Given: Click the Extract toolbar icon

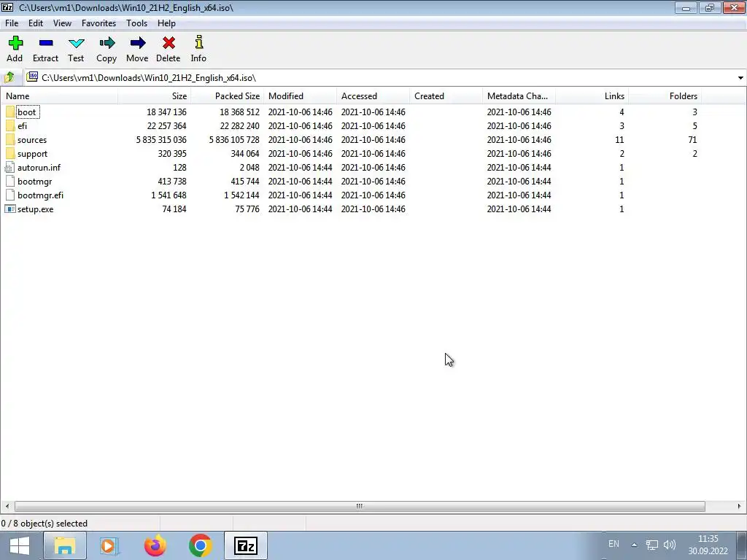Looking at the screenshot, I should (46, 43).
